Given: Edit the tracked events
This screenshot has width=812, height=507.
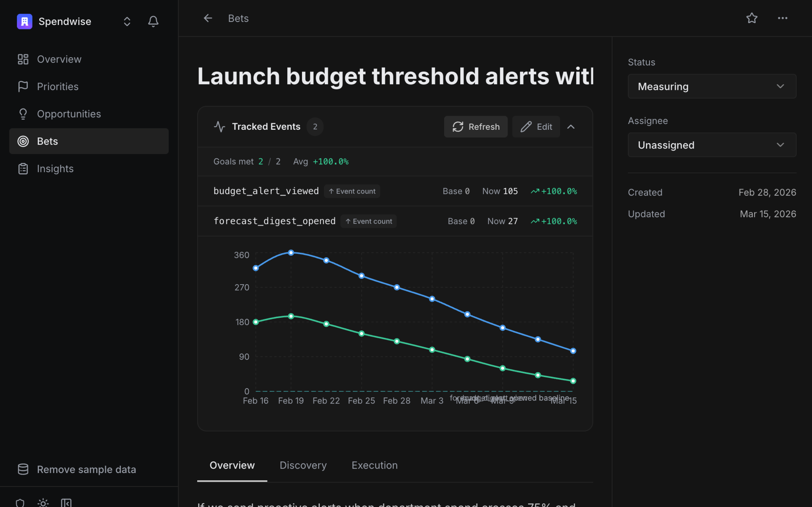Looking at the screenshot, I should click(x=536, y=127).
